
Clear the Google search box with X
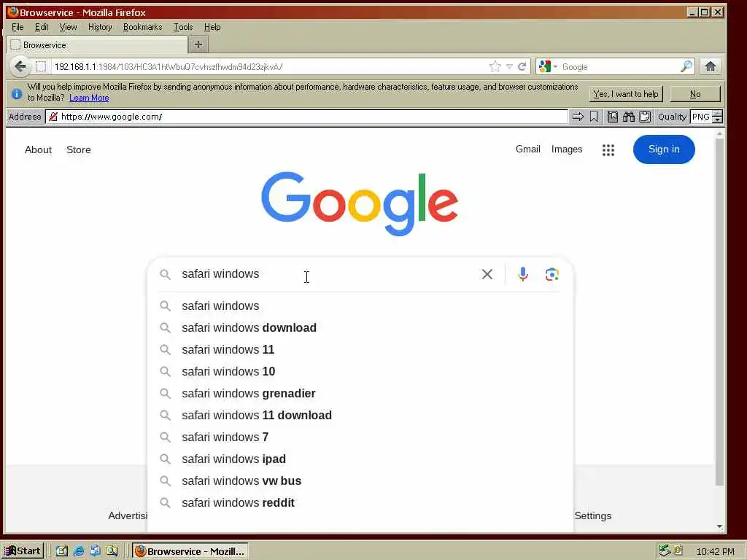coord(487,274)
